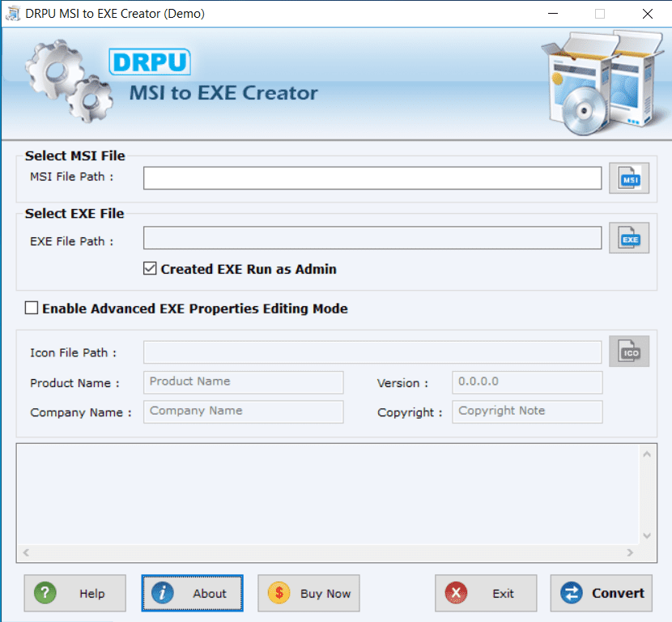Click the Product Name field
672x622 pixels.
tap(244, 382)
